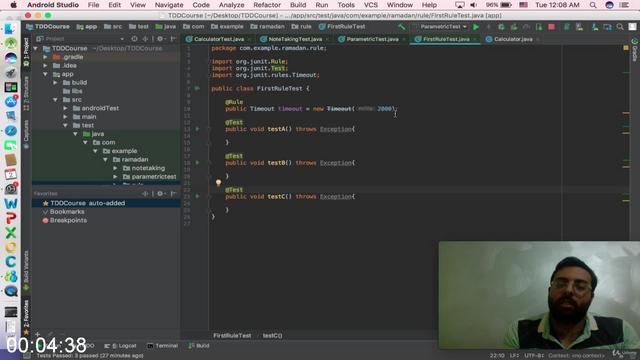Open the Terminal tool window
Screen dimensions: 640x360
tap(162, 346)
